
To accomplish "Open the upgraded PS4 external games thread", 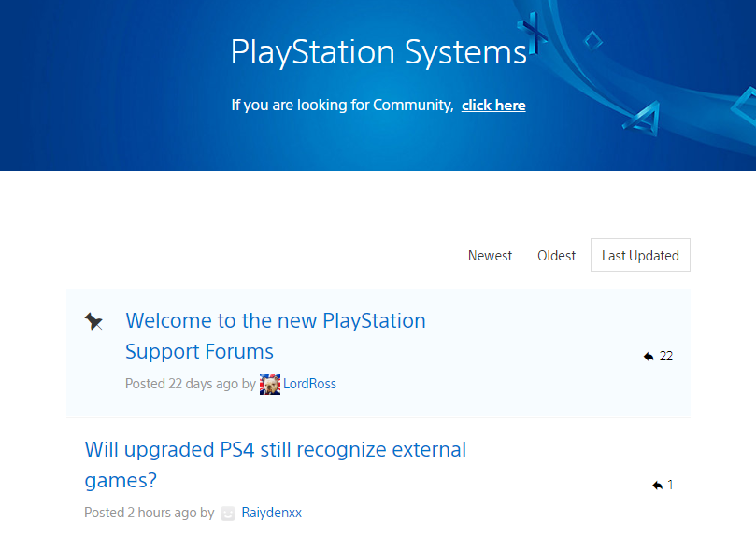I will (276, 465).
